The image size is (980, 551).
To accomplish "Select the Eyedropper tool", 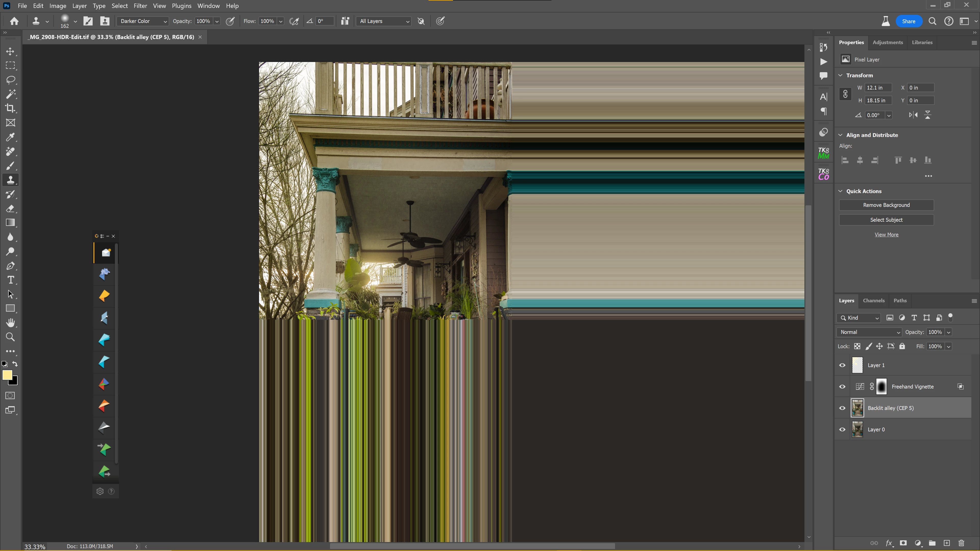I will [x=10, y=137].
